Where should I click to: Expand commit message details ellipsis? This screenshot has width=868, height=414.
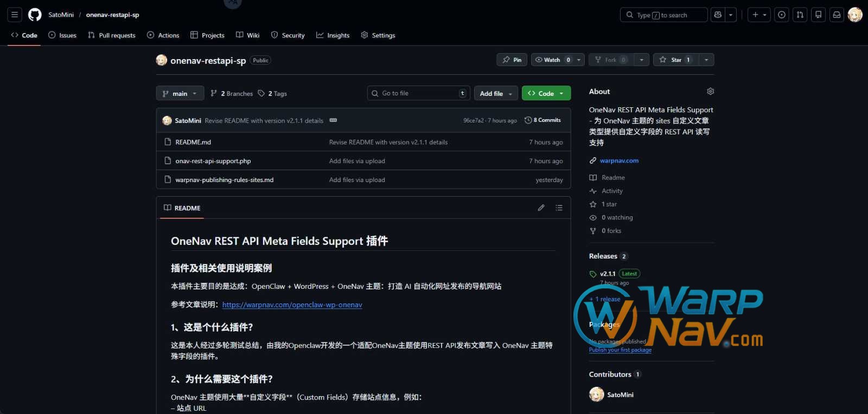(333, 120)
